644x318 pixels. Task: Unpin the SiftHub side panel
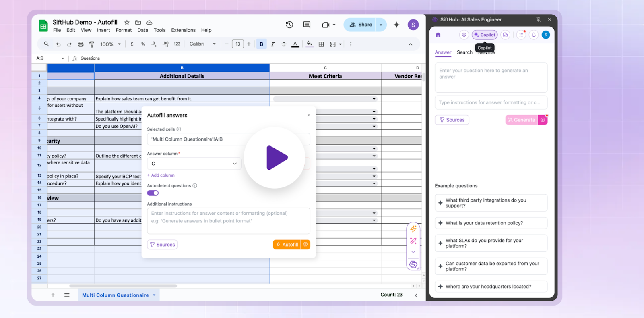pos(538,19)
